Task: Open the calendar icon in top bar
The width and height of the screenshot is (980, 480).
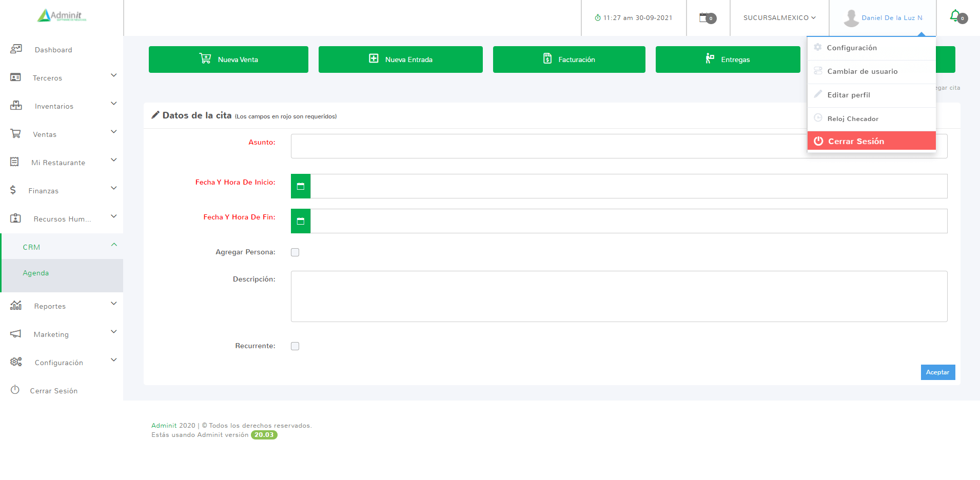Action: click(705, 17)
